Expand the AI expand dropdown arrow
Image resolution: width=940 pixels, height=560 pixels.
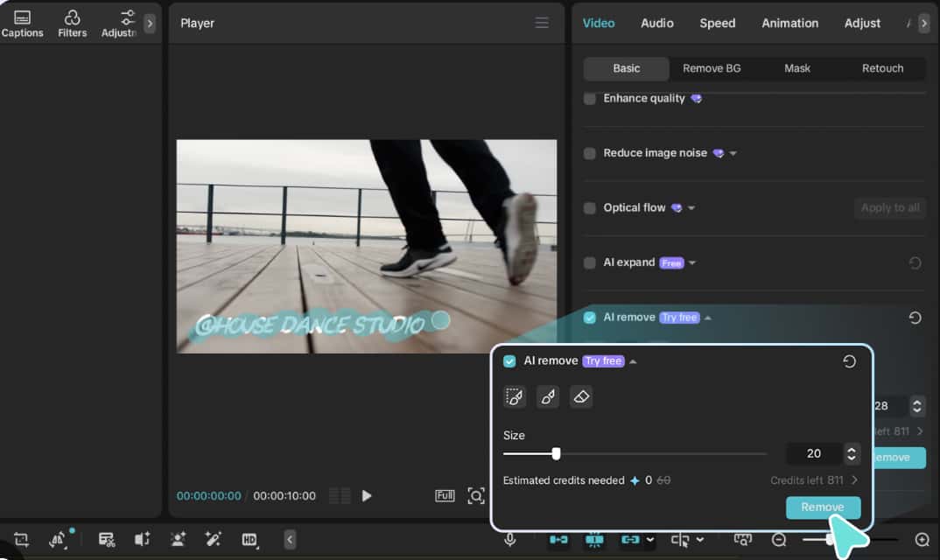[692, 262]
